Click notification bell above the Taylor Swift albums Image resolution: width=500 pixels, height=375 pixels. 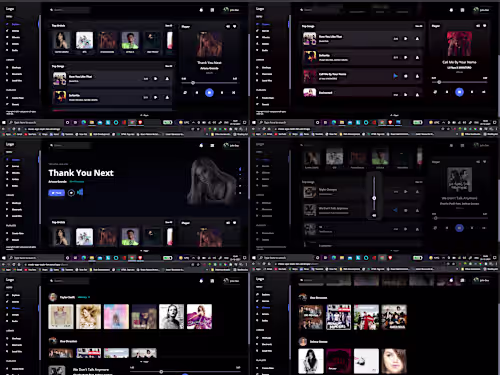click(x=201, y=281)
